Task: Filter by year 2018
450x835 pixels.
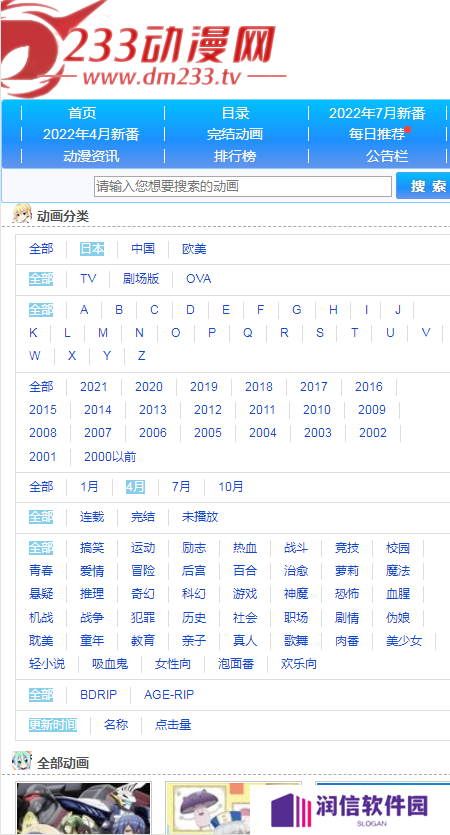Action: tap(259, 387)
